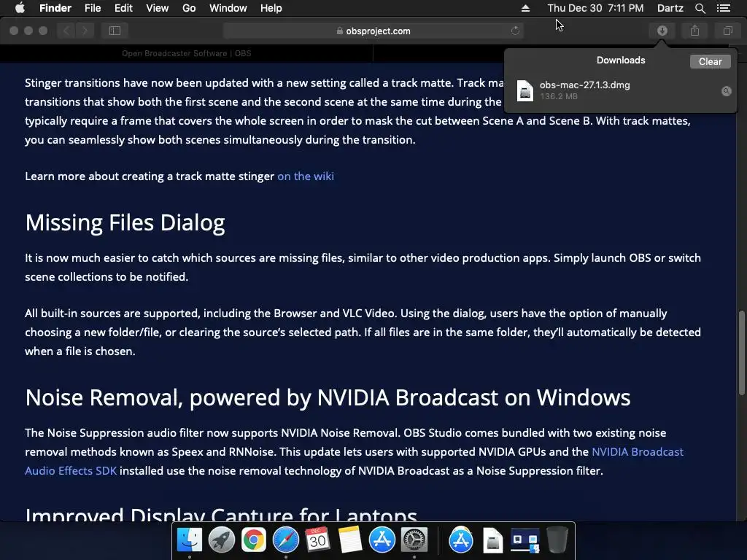747x560 pixels.
Task: Open Finder from the Dock
Action: click(190, 540)
